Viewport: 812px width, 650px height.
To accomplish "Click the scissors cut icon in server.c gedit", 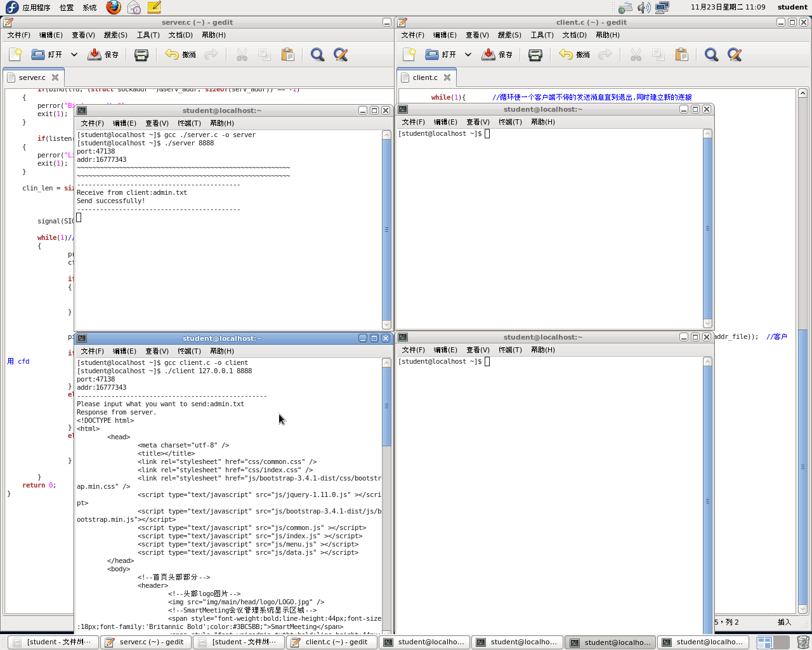I will (x=242, y=55).
